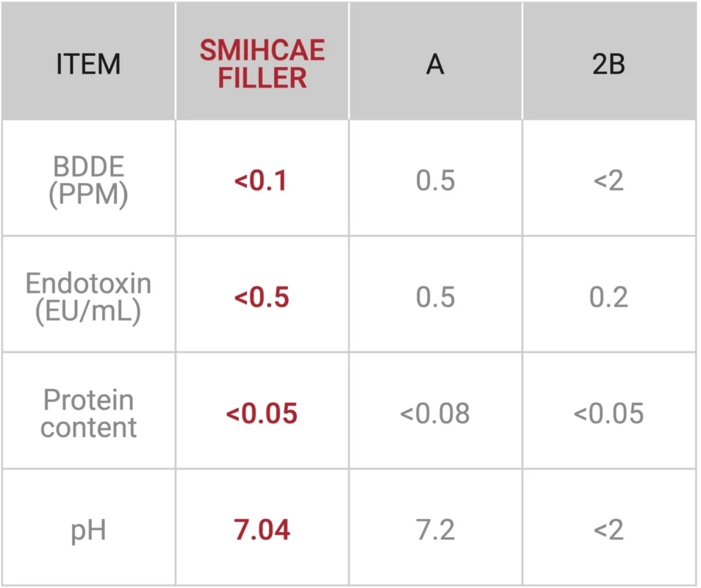This screenshot has width=701, height=588.
Task: Select column A's Endotoxin value 0.5
Action: pos(436,297)
